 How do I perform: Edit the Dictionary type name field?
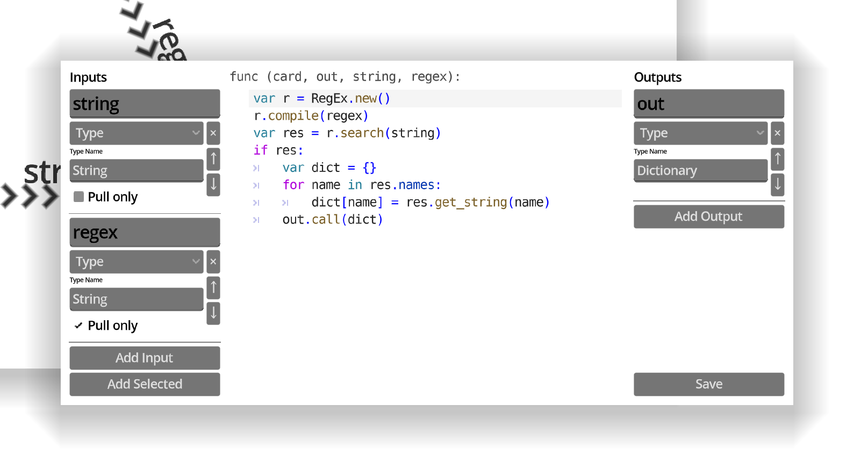tap(700, 171)
